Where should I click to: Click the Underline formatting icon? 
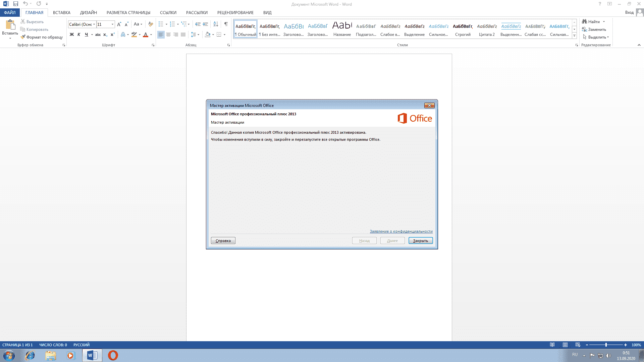click(86, 35)
